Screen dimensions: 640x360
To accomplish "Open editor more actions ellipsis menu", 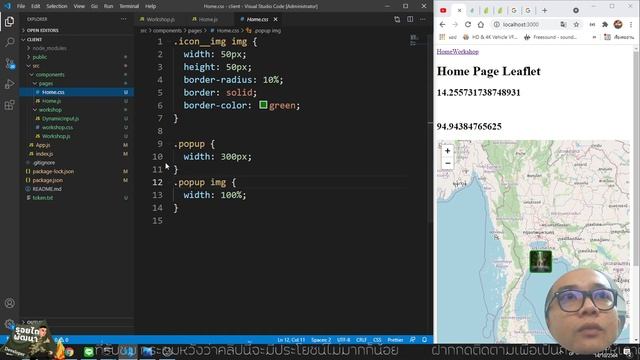I will (x=423, y=19).
